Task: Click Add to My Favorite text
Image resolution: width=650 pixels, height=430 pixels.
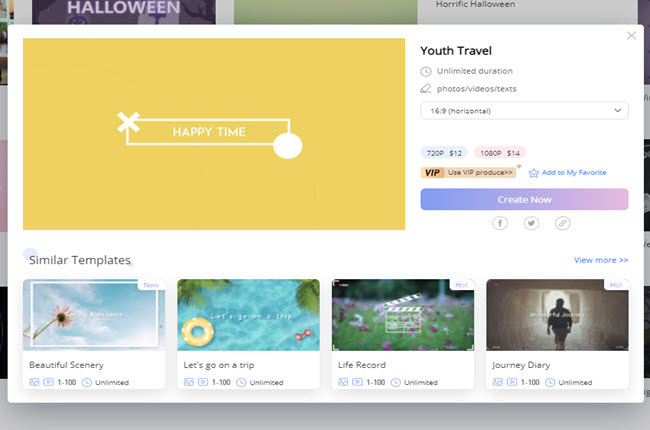Action: pos(574,173)
